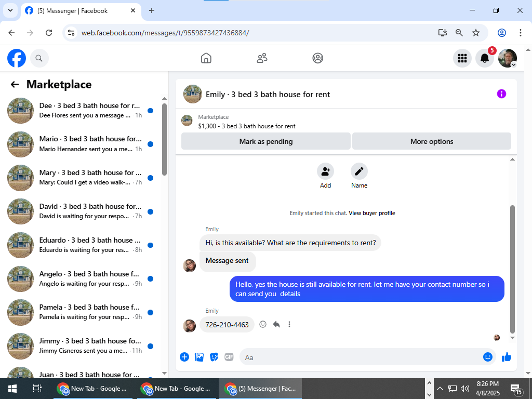The image size is (532, 399).
Task: Open emoji picker in message box
Action: point(487,357)
